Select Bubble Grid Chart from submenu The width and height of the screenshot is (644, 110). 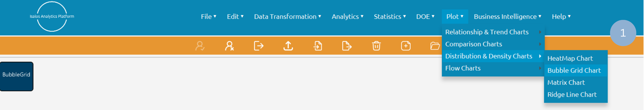[574, 70]
